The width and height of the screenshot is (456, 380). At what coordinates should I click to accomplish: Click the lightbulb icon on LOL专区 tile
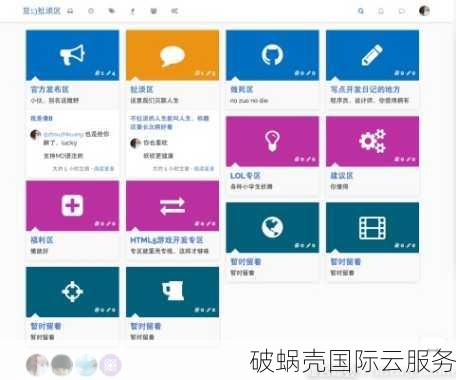[x=272, y=140]
